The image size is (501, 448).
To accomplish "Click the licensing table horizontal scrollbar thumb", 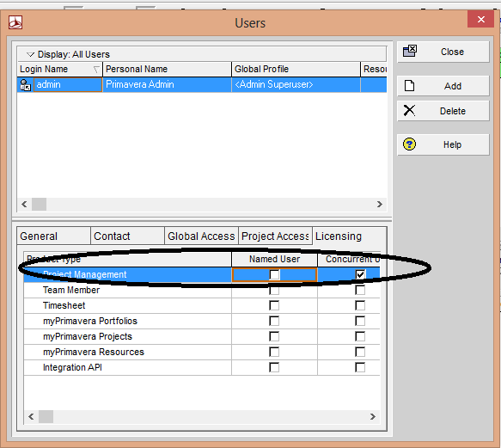I will coord(46,417).
